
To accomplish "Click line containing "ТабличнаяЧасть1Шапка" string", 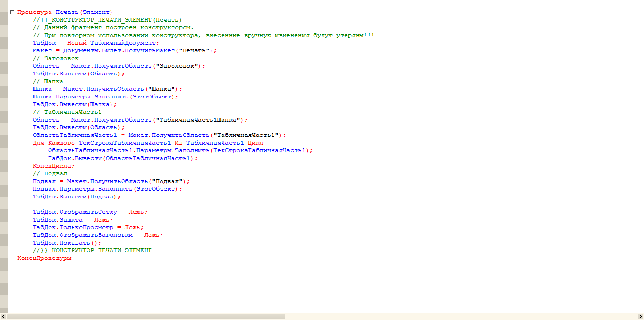I will point(140,120).
